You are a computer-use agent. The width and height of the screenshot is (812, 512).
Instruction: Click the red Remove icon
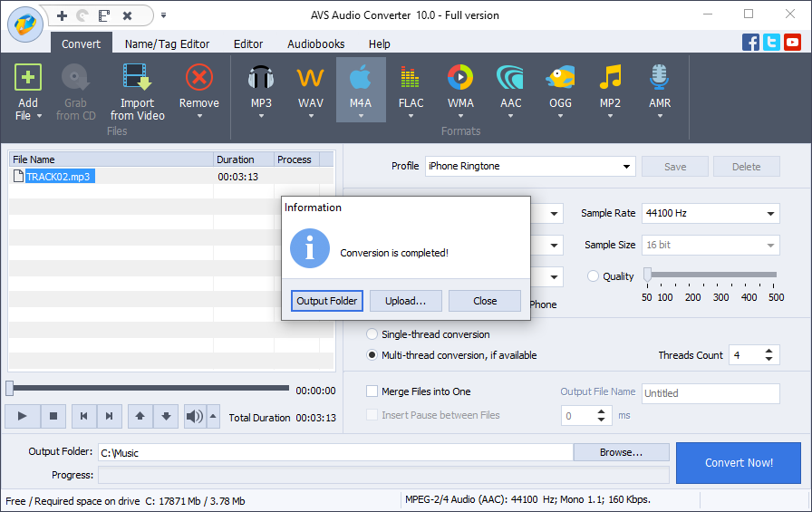point(199,78)
